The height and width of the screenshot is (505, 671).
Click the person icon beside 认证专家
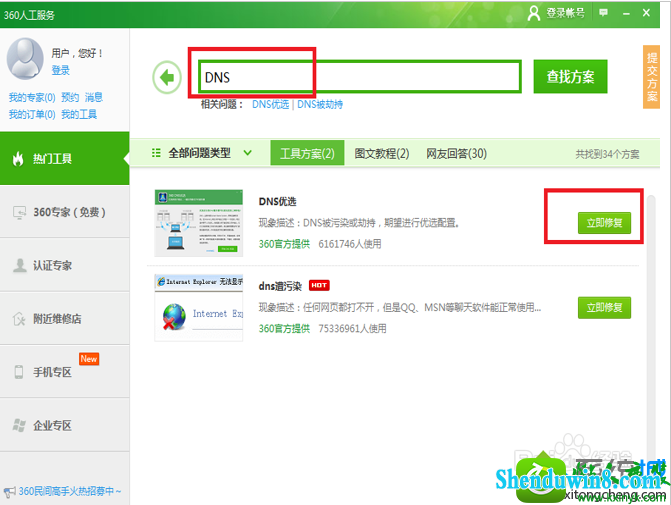pos(19,265)
